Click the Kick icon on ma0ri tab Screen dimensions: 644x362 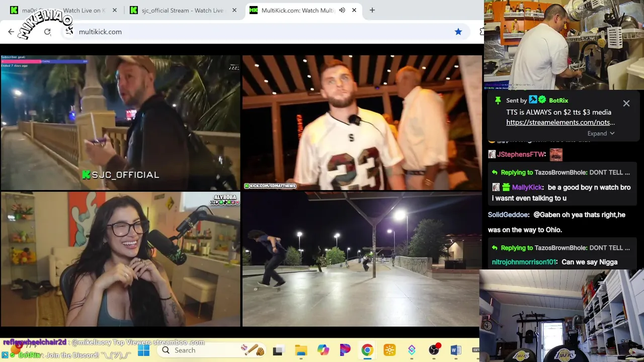point(14,10)
